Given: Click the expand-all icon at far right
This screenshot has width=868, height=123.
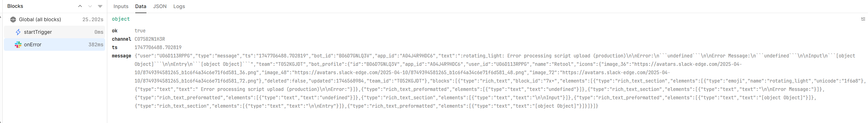Looking at the screenshot, I should 863,19.
